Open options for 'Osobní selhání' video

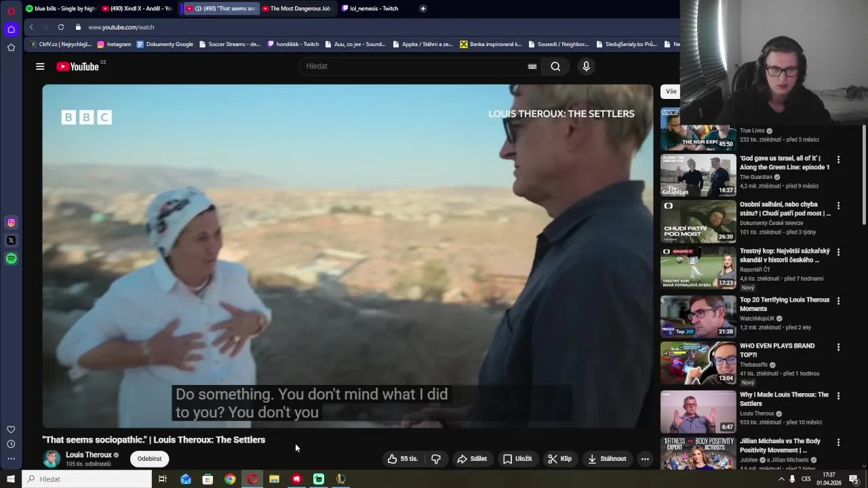(x=838, y=206)
